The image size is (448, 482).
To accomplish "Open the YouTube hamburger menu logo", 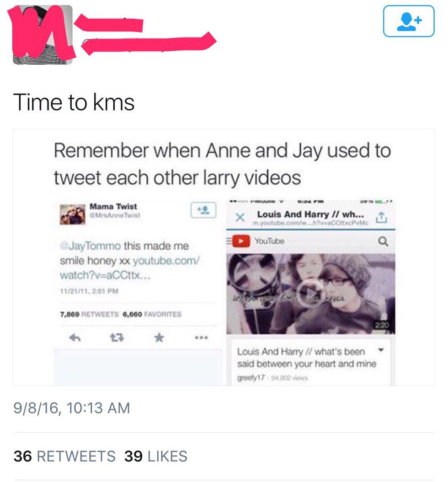I will pos(239,241).
